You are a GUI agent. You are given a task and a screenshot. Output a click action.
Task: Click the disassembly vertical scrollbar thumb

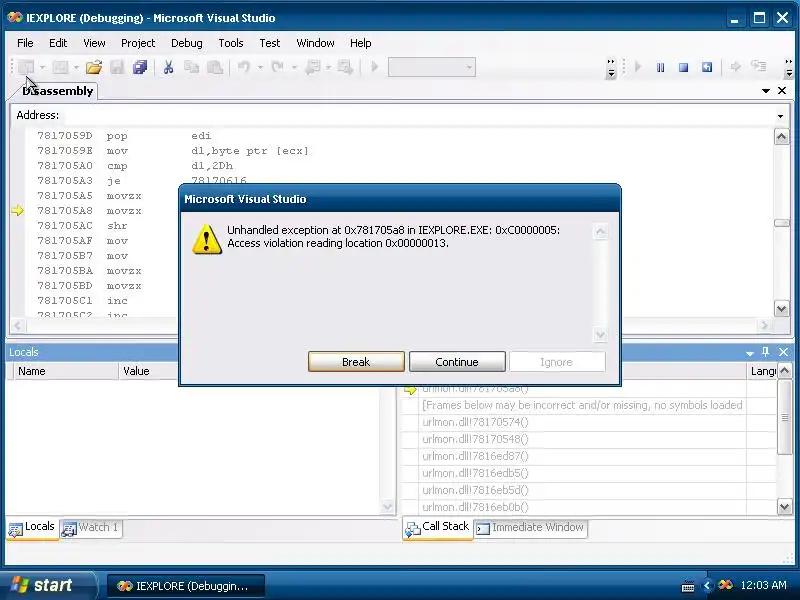pyautogui.click(x=782, y=223)
